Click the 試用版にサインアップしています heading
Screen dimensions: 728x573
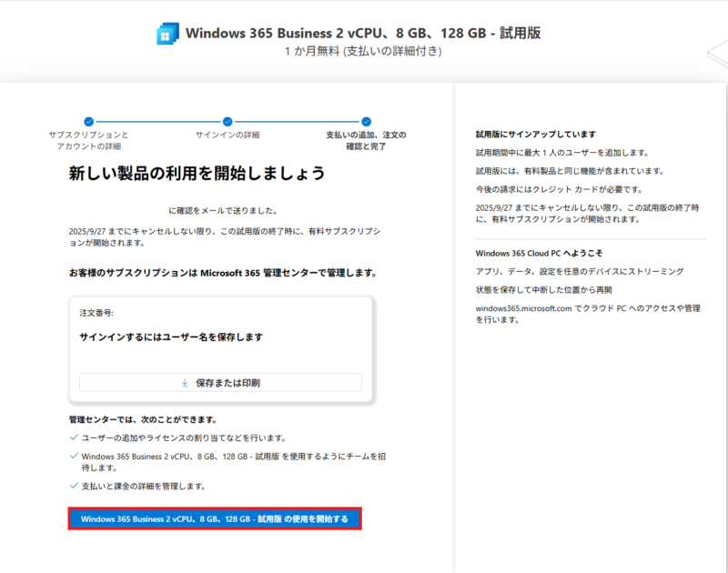coord(536,134)
